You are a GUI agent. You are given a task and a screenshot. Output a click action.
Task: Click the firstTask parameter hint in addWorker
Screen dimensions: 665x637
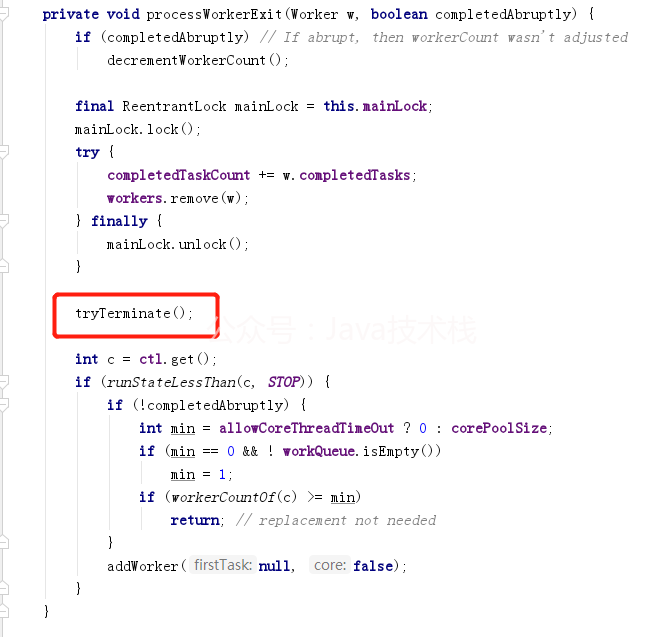(x=223, y=565)
